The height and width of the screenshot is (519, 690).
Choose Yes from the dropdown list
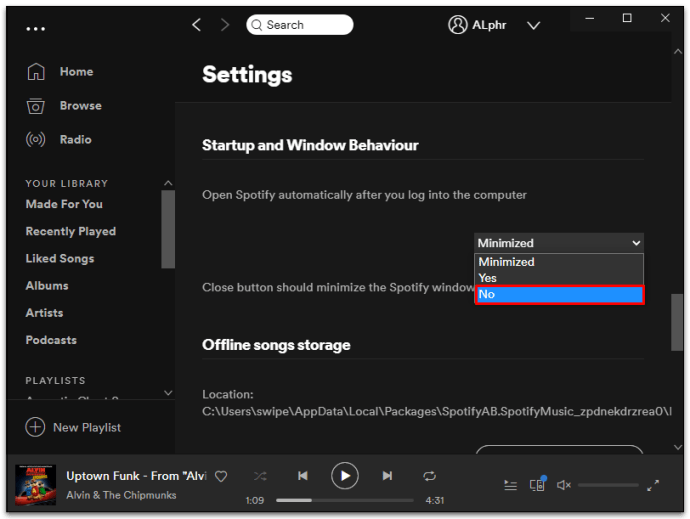click(559, 278)
